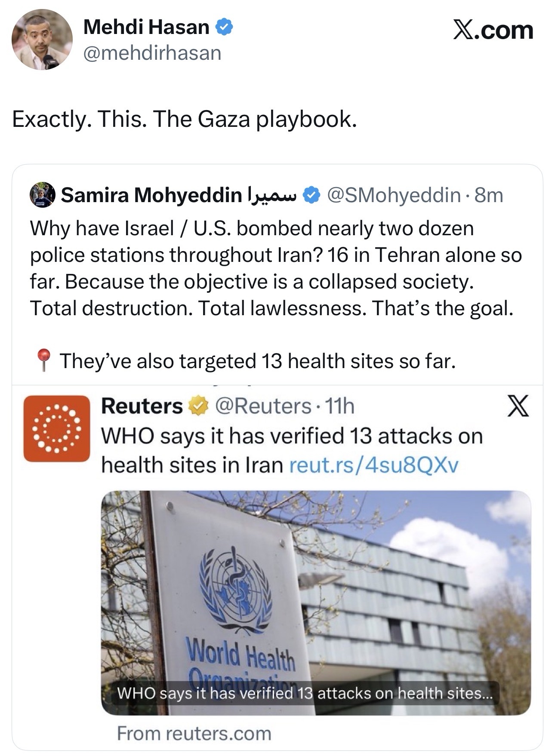Open the @mehdirhasan handle
555x756 pixels.
pos(152,53)
